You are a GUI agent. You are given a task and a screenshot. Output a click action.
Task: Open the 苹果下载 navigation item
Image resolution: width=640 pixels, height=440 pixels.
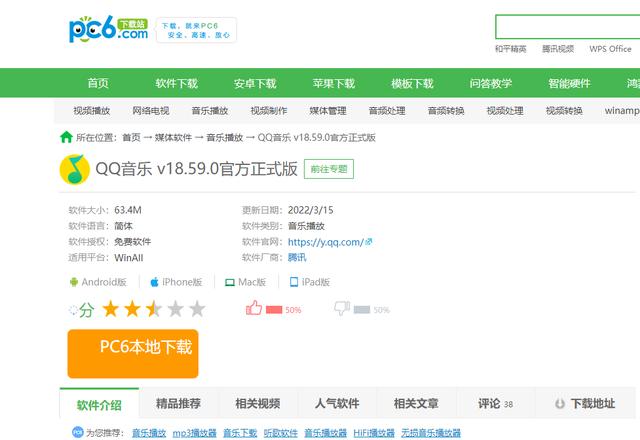pyautogui.click(x=334, y=83)
